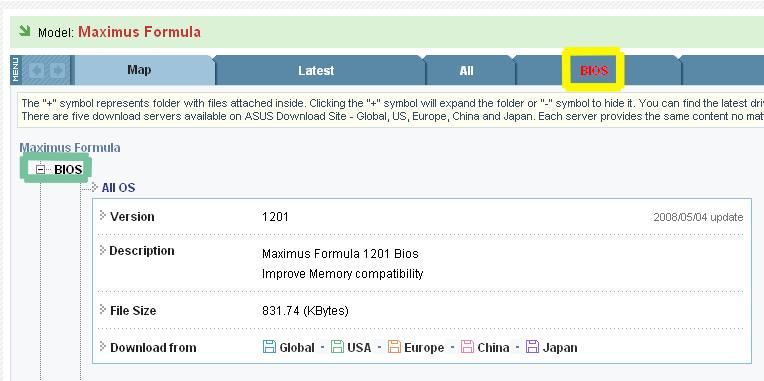The image size is (764, 381).
Task: Click the 831.74 (KBytes) file size value
Action: point(305,311)
